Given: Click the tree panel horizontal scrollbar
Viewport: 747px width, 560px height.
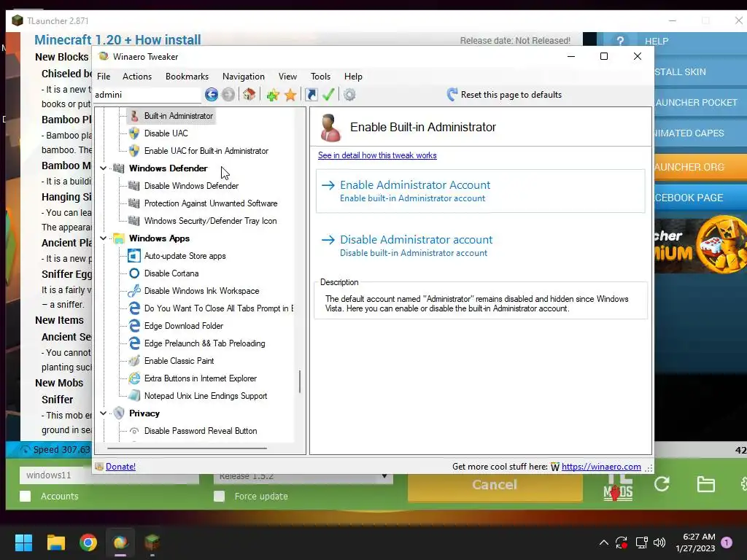Looking at the screenshot, I should (x=187, y=448).
